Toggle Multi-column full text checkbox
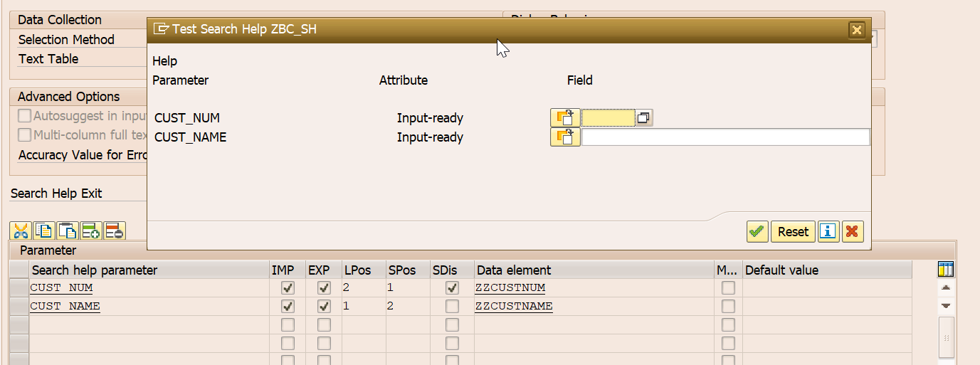Image resolution: width=980 pixels, height=365 pixels. (25, 135)
